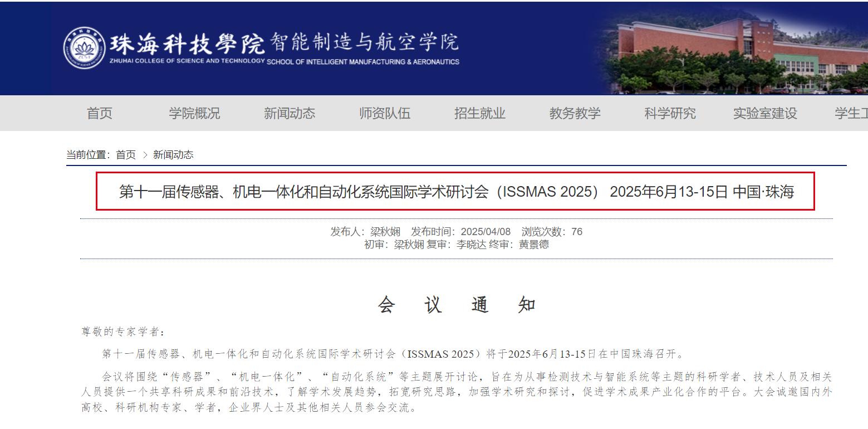Click the 当前位置 breadcrumb label
Image resolution: width=868 pixels, height=429 pixels.
[x=89, y=155]
